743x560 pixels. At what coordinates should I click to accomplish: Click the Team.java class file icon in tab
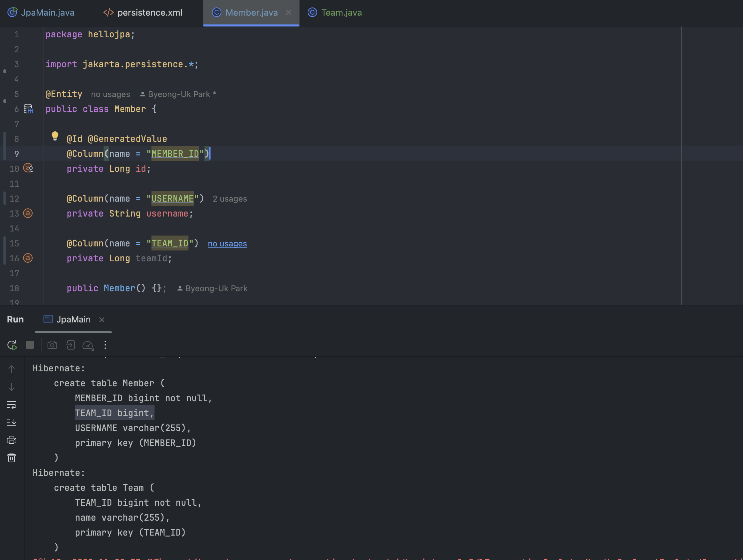coord(312,13)
